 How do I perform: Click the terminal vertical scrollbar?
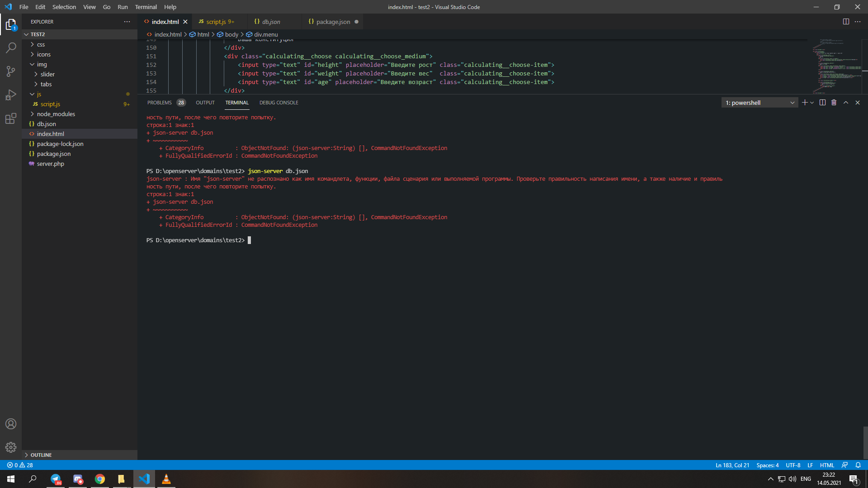click(x=865, y=442)
